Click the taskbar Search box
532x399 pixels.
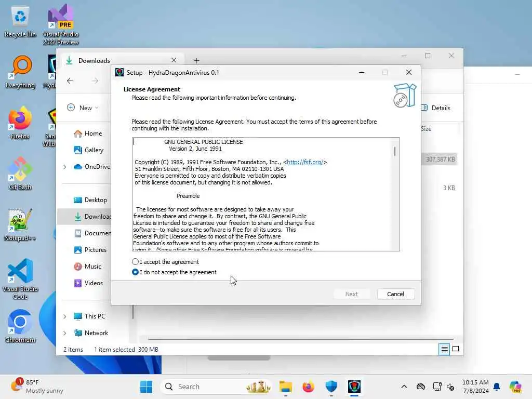point(216,387)
